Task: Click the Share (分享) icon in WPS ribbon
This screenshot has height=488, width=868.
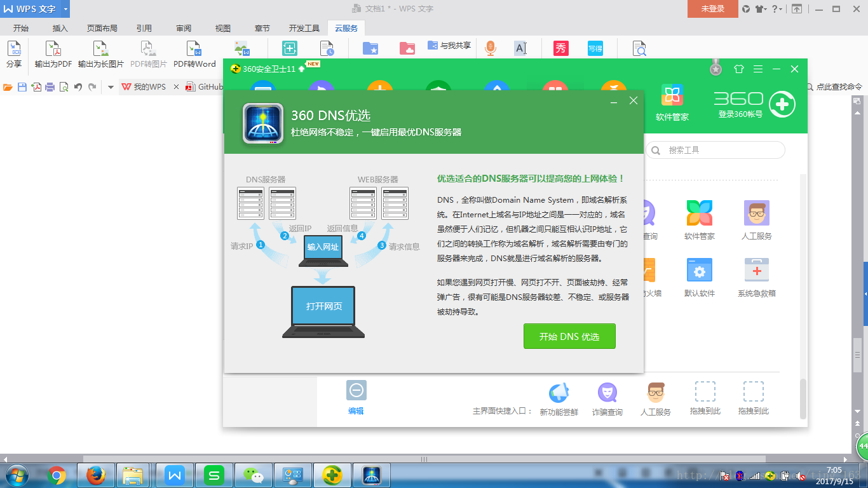Action: (14, 54)
